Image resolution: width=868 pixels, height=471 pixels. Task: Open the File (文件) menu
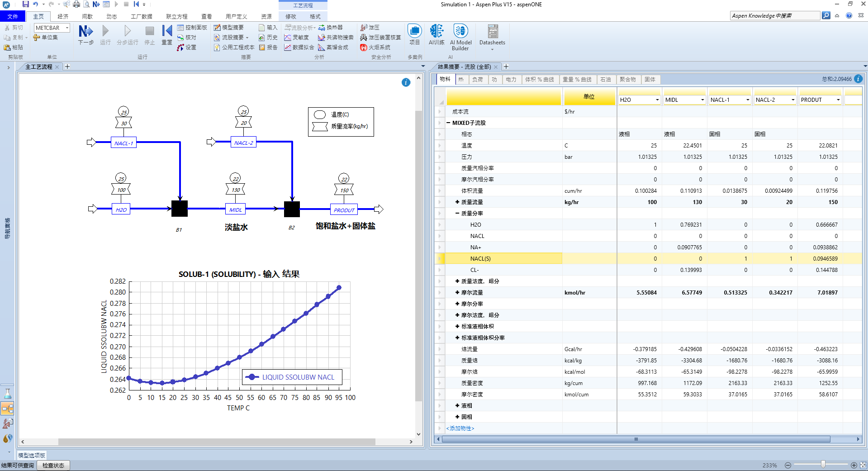click(x=13, y=16)
